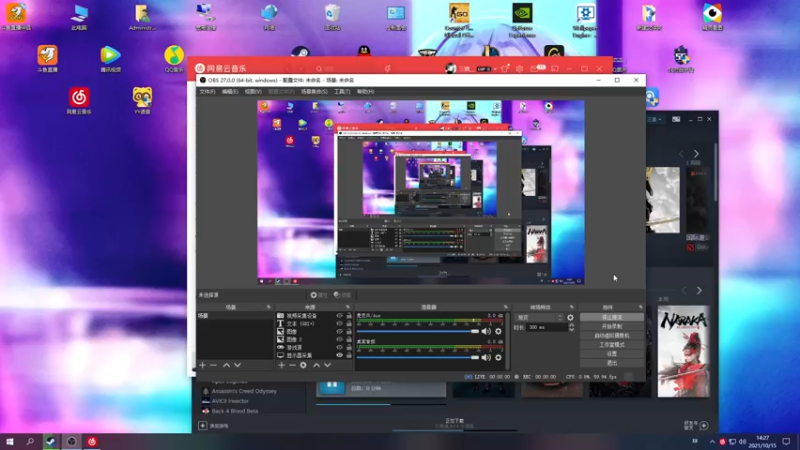Open source properties gear in sources toolbar

304,365
